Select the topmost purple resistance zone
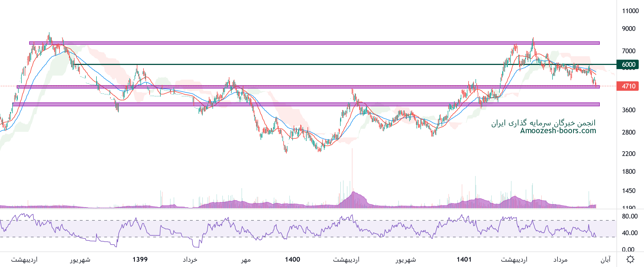644x267 pixels. pyautogui.click(x=314, y=43)
